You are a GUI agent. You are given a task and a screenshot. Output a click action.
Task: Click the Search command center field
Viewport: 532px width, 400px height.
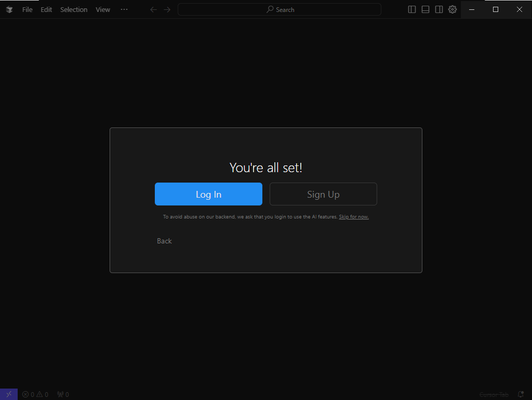279,9
